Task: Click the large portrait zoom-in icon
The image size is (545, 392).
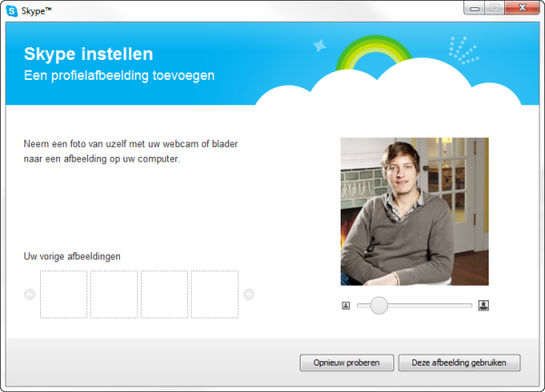Action: coord(483,305)
